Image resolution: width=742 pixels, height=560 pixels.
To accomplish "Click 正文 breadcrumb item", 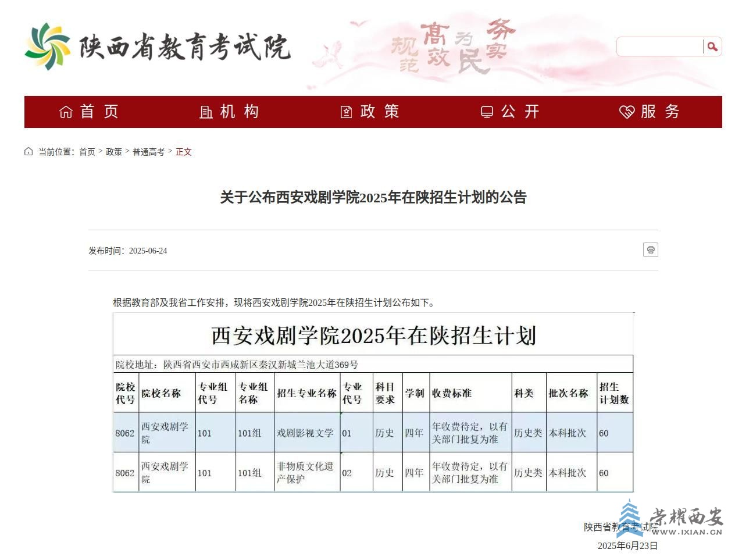I will point(184,152).
